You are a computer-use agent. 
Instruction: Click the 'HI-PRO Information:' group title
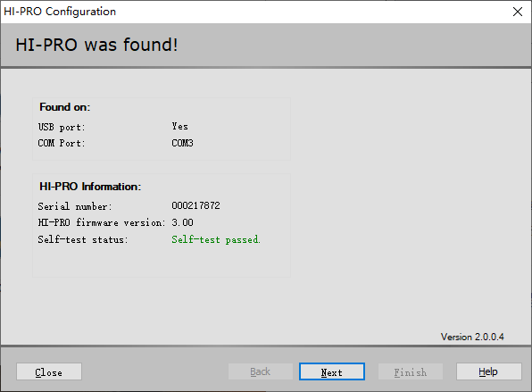[x=90, y=187]
